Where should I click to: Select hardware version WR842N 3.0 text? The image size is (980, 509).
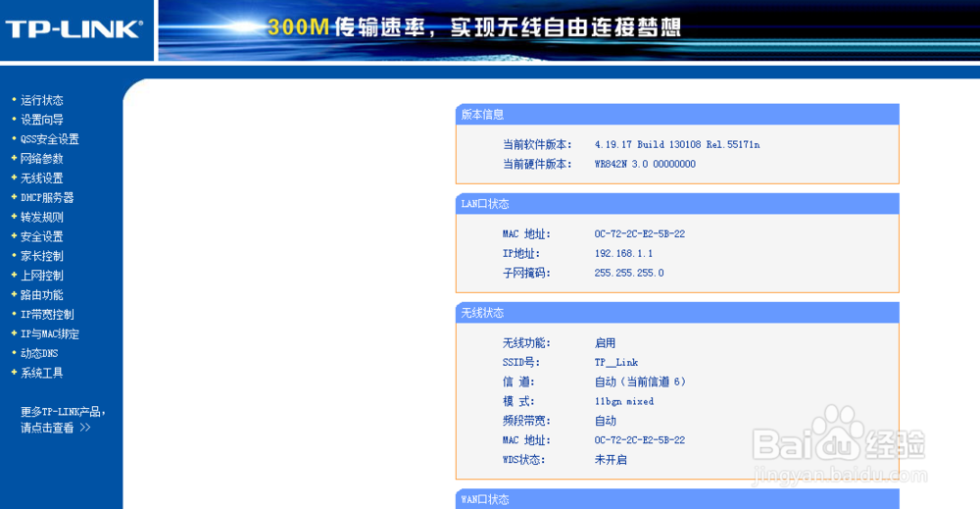pos(645,164)
